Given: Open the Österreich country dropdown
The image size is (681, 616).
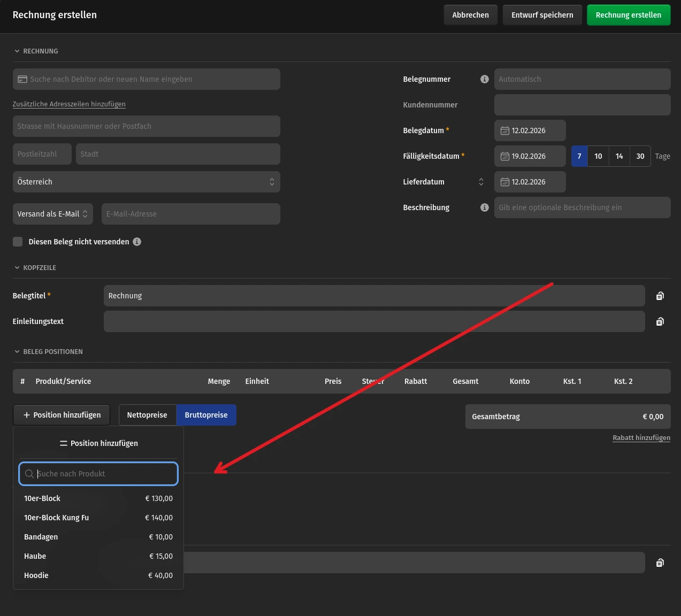Looking at the screenshot, I should tap(146, 182).
